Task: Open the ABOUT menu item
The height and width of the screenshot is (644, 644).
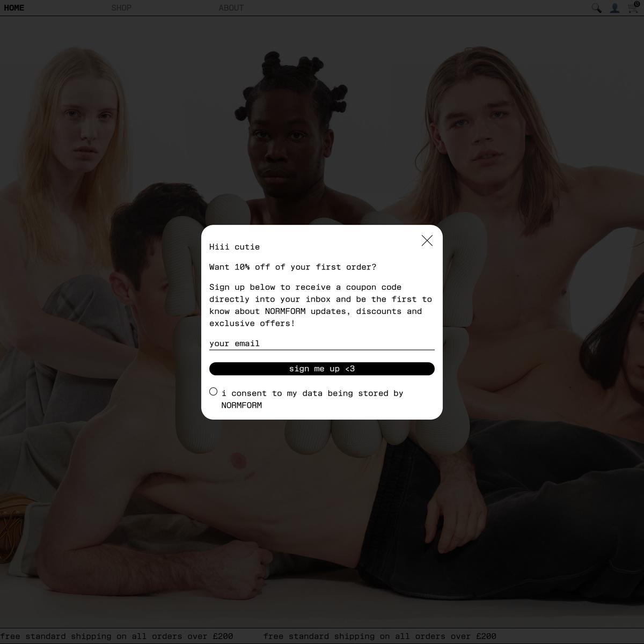Action: (231, 8)
